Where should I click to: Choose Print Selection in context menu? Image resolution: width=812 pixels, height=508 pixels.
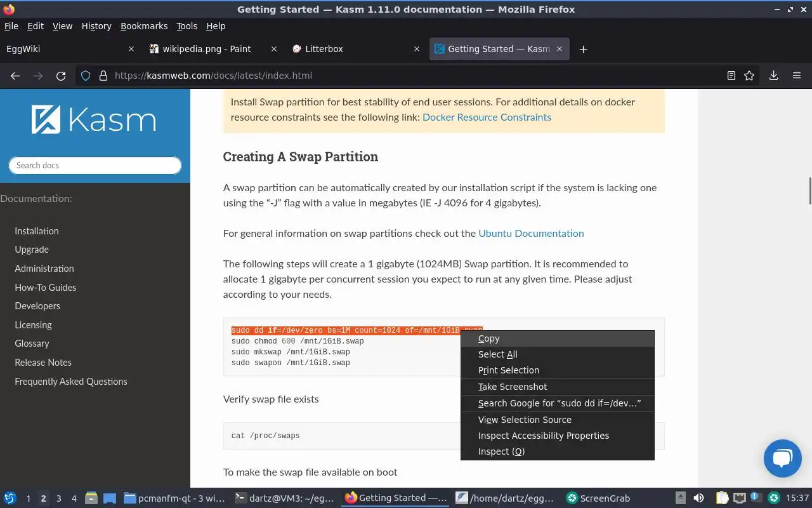click(x=557, y=370)
